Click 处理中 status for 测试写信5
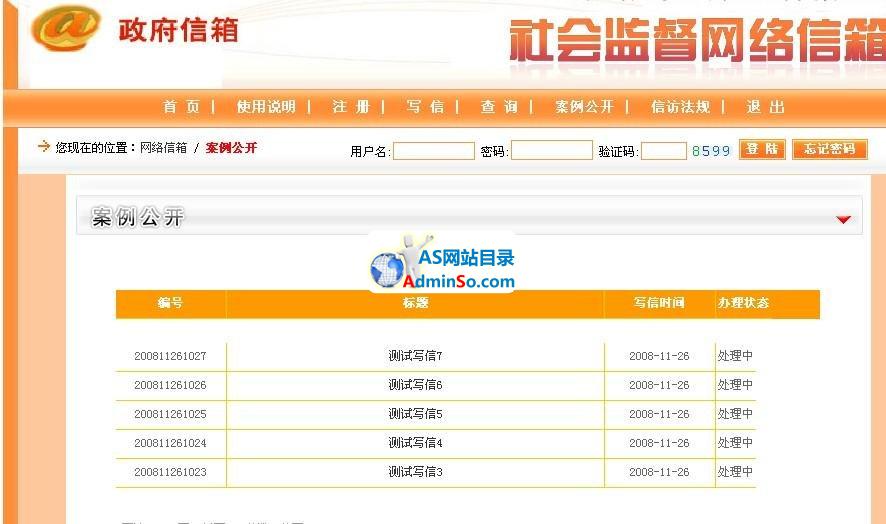The width and height of the screenshot is (886, 524). (735, 414)
